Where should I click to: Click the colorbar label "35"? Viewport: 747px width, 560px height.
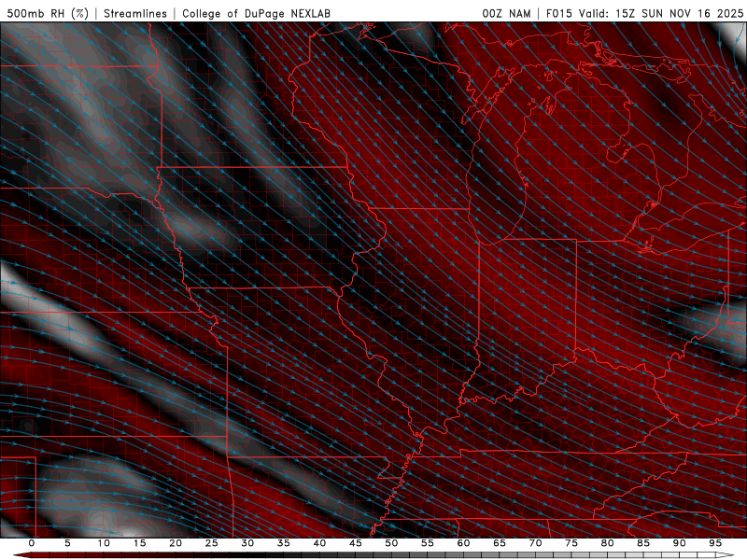click(x=284, y=543)
